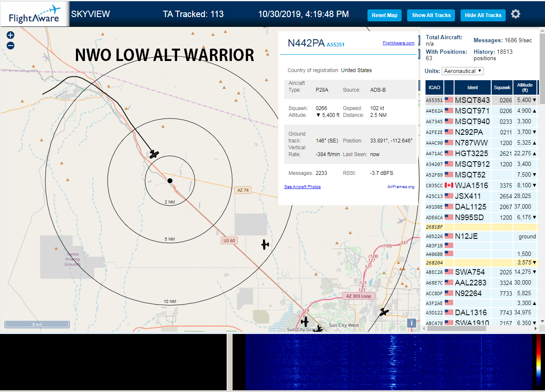545x392 pixels.
Task: Select the MSQT843 row in aircraft table
Action: click(x=481, y=100)
